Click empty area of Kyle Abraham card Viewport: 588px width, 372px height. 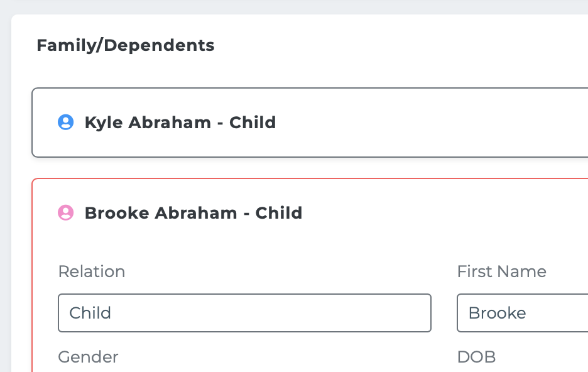pyautogui.click(x=431, y=123)
